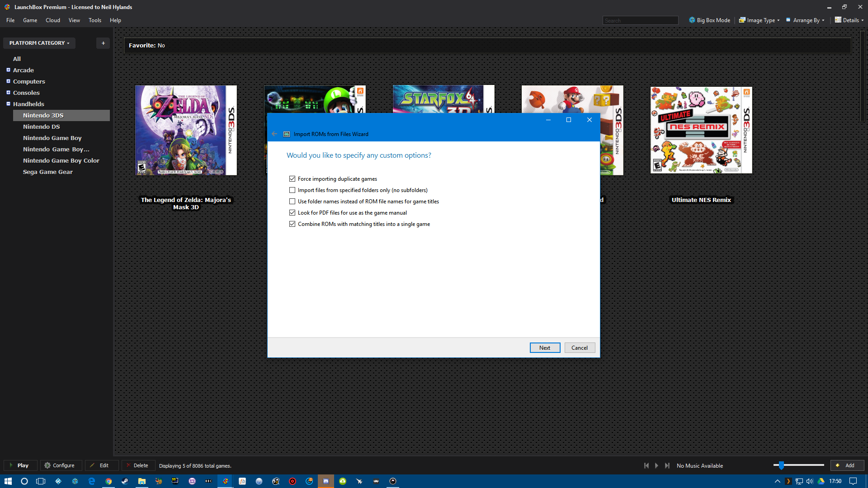The height and width of the screenshot is (488, 868).
Task: Expand the Computers category
Action: pos(8,81)
